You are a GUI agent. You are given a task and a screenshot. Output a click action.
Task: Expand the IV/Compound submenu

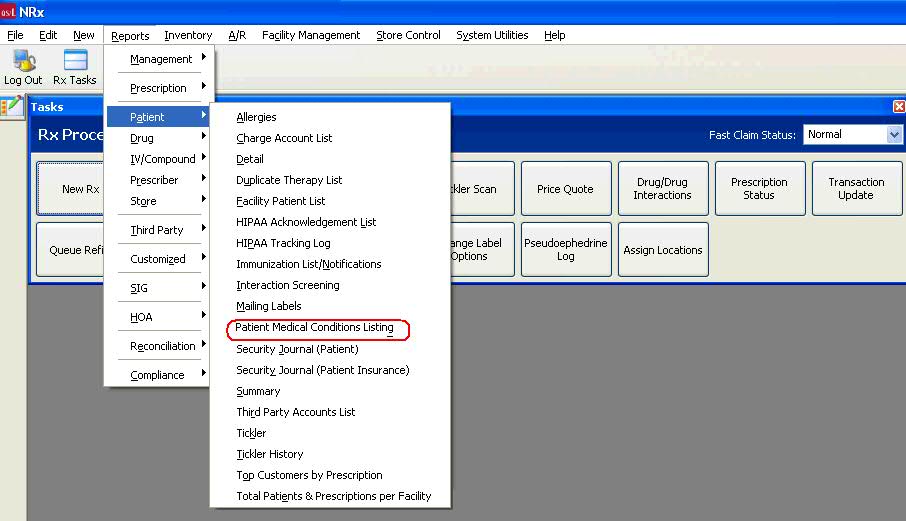159,159
